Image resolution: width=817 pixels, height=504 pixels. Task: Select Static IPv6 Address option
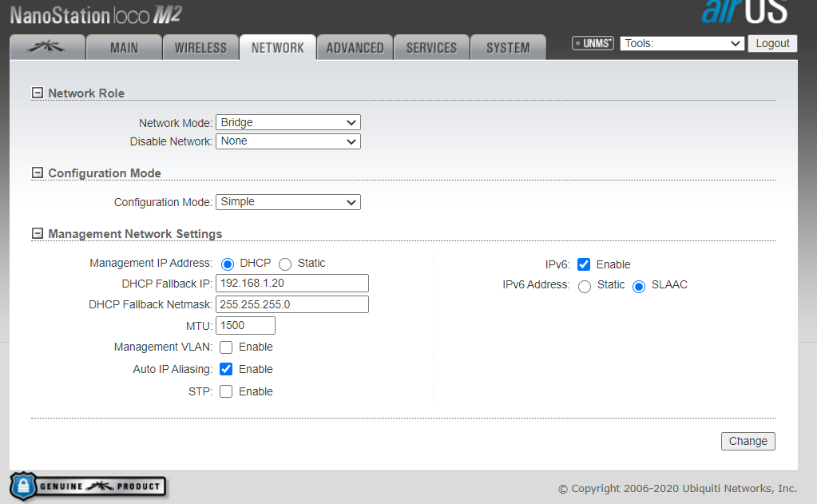pyautogui.click(x=585, y=287)
